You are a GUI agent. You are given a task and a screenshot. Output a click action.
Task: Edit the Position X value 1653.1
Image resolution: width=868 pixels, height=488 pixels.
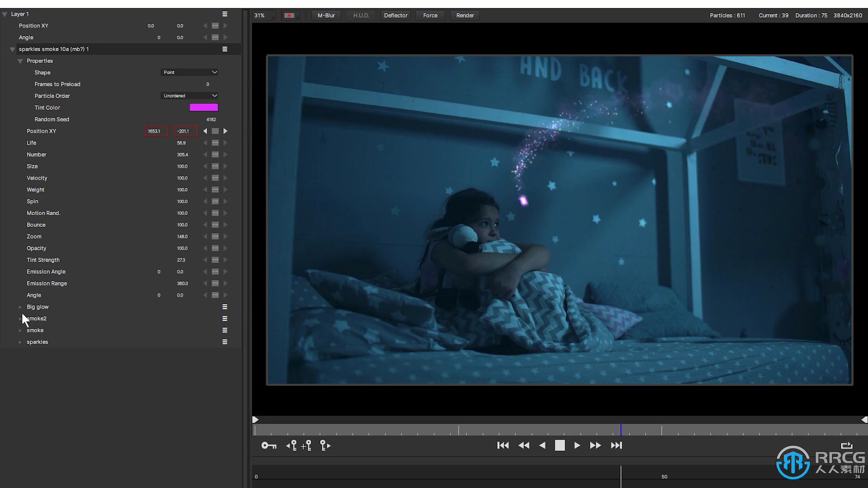coord(156,131)
